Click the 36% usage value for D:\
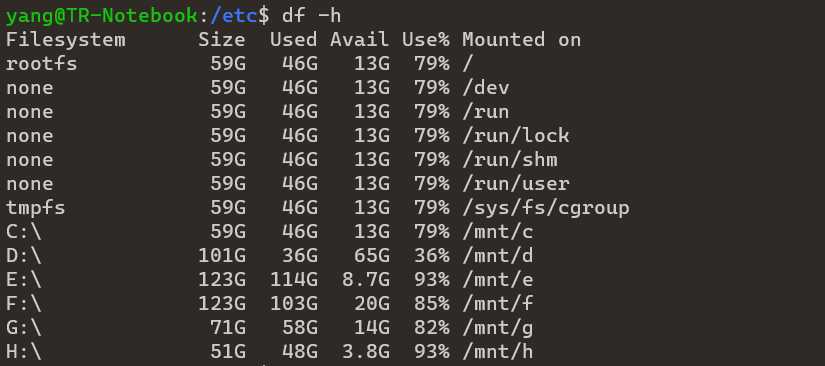This screenshot has height=366, width=825. pos(431,256)
